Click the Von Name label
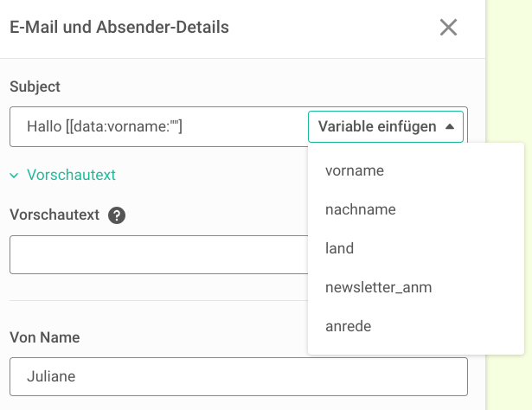The width and height of the screenshot is (532, 410). point(44,337)
